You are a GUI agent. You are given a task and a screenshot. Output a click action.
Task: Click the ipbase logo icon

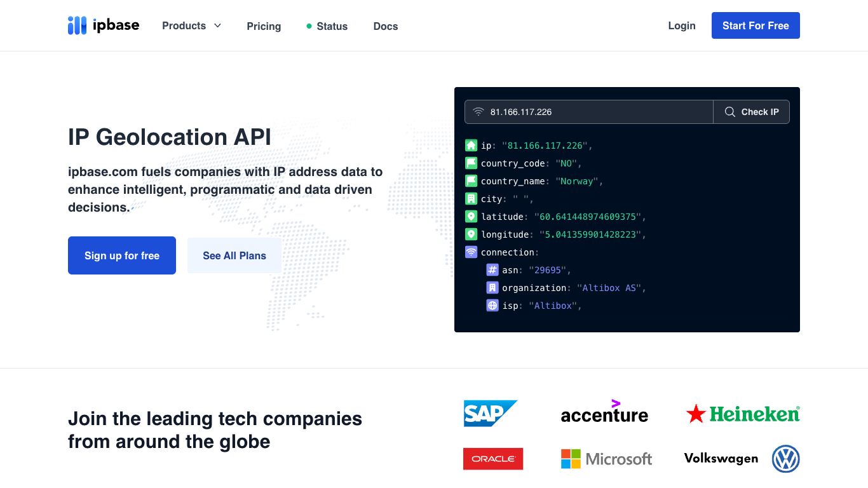tap(77, 25)
